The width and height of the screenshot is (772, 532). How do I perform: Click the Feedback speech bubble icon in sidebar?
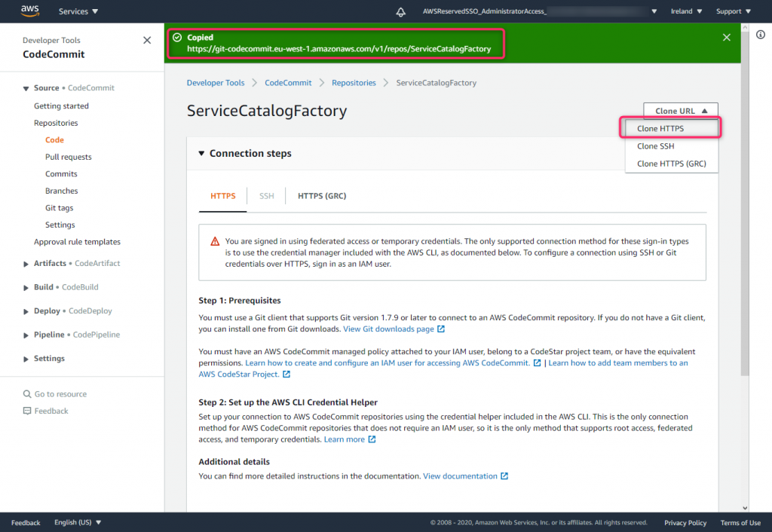point(27,411)
